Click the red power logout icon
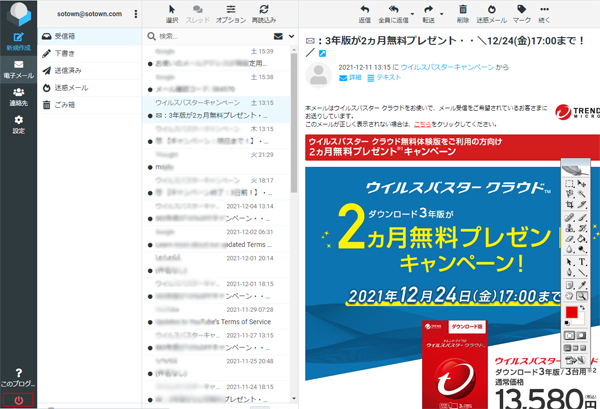The width and height of the screenshot is (600, 409). coord(18,400)
